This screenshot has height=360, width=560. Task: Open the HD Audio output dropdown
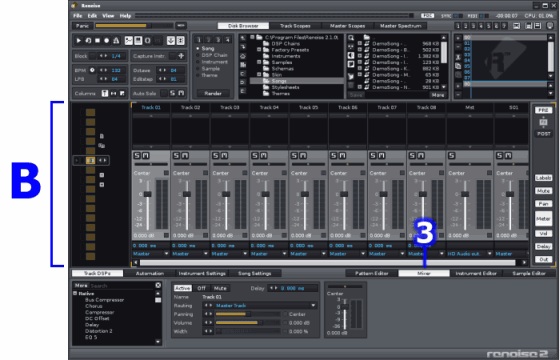coord(470,254)
